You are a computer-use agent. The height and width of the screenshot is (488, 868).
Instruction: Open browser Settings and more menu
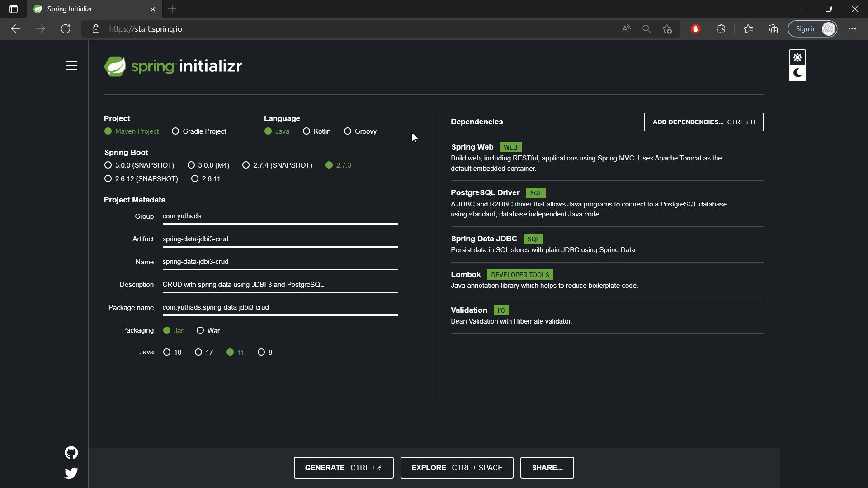click(852, 29)
